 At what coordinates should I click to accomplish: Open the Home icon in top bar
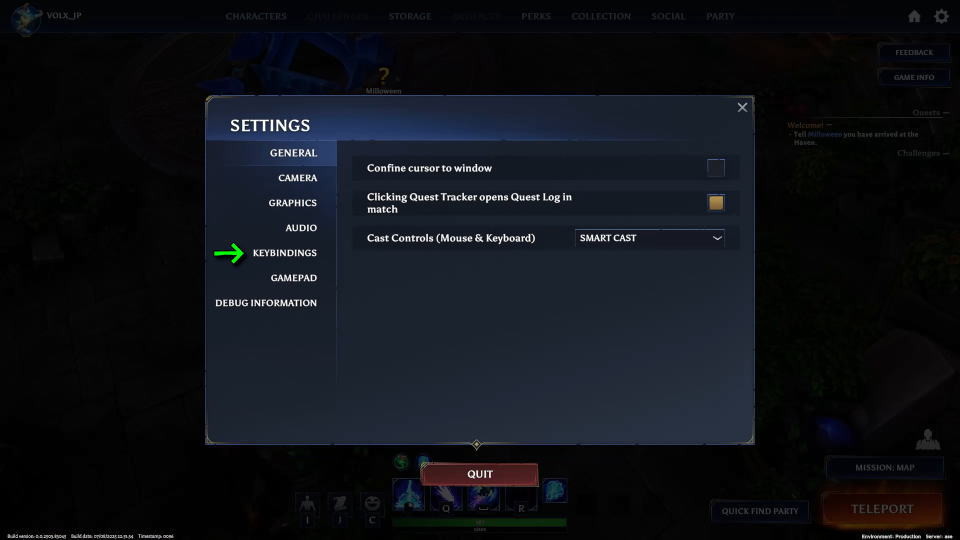(914, 17)
